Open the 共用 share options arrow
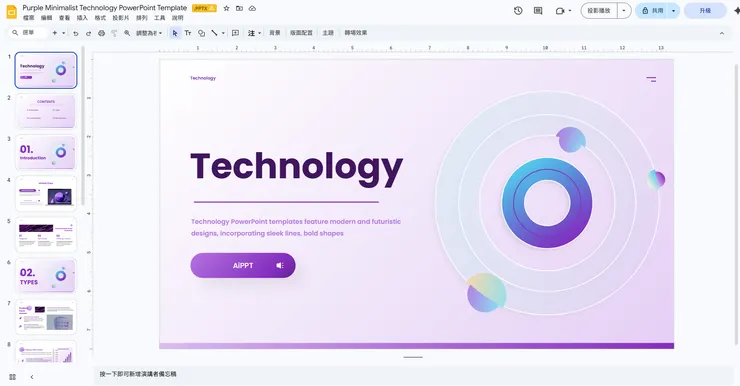 tap(673, 10)
